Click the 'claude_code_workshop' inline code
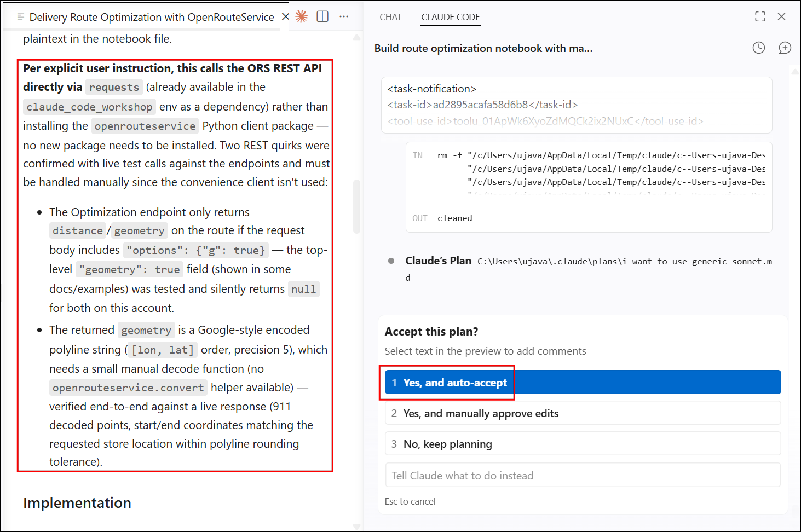Image resolution: width=801 pixels, height=532 pixels. (x=90, y=107)
